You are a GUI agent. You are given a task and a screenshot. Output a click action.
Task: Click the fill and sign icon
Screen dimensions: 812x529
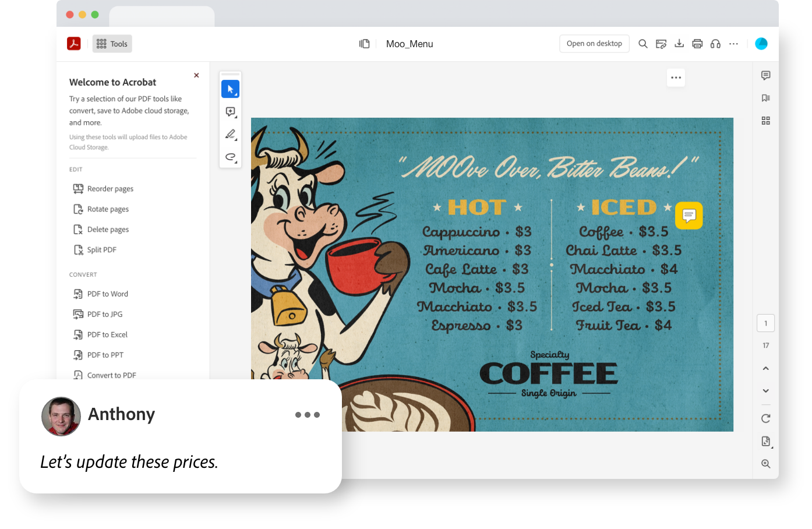click(661, 44)
